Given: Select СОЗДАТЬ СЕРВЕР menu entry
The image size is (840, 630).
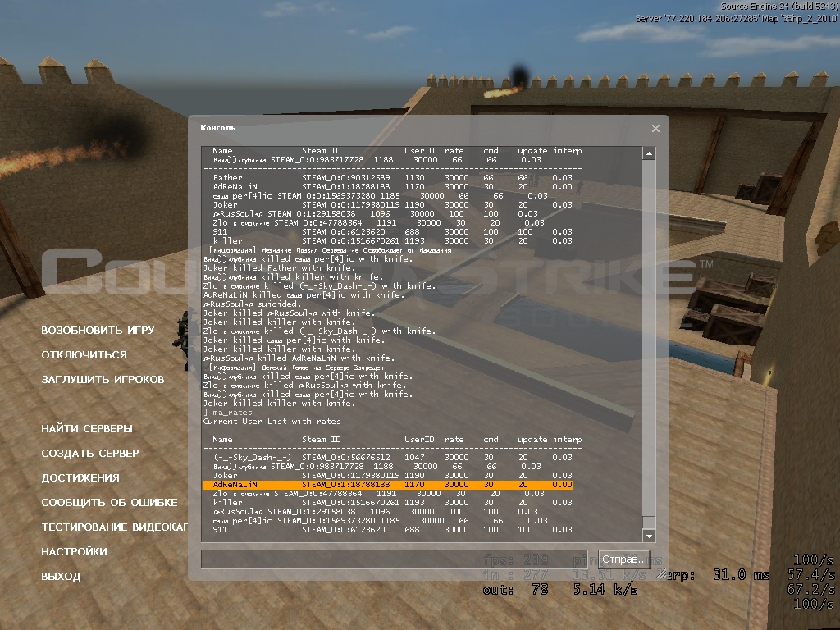Looking at the screenshot, I should click(90, 453).
